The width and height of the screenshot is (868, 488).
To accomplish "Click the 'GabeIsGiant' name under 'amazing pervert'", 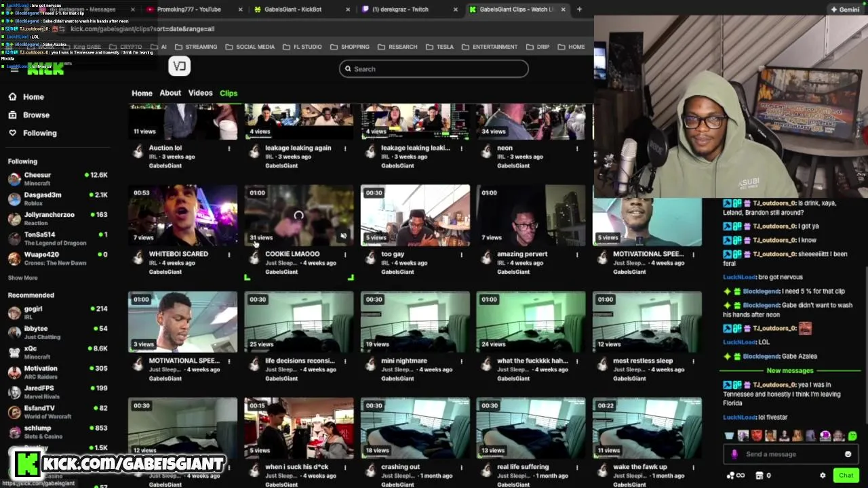I will pyautogui.click(x=513, y=272).
